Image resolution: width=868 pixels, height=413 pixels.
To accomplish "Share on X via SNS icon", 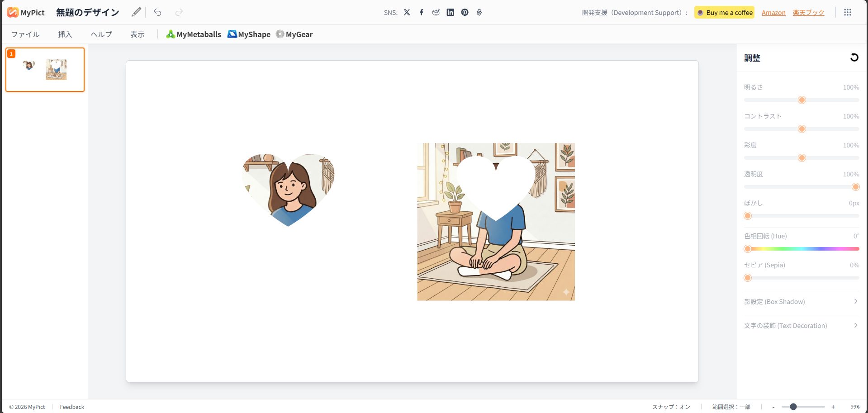I will tap(407, 12).
